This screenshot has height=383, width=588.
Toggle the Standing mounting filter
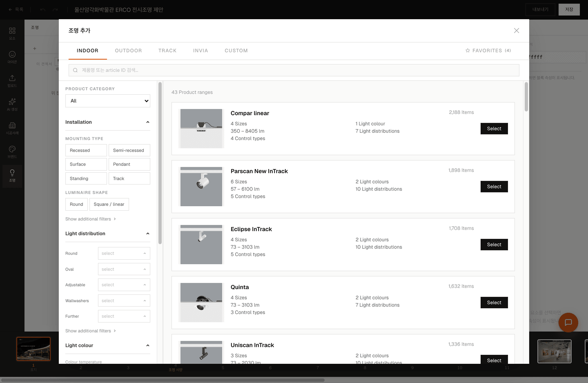click(x=86, y=178)
